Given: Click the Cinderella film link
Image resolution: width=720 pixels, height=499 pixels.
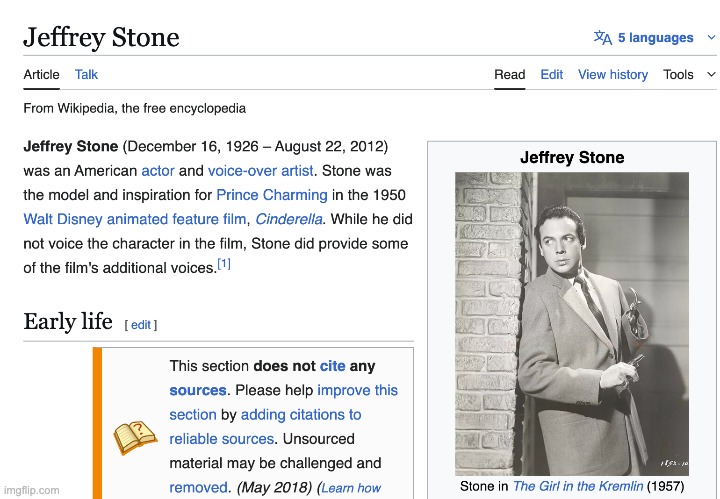Looking at the screenshot, I should coord(290,219).
